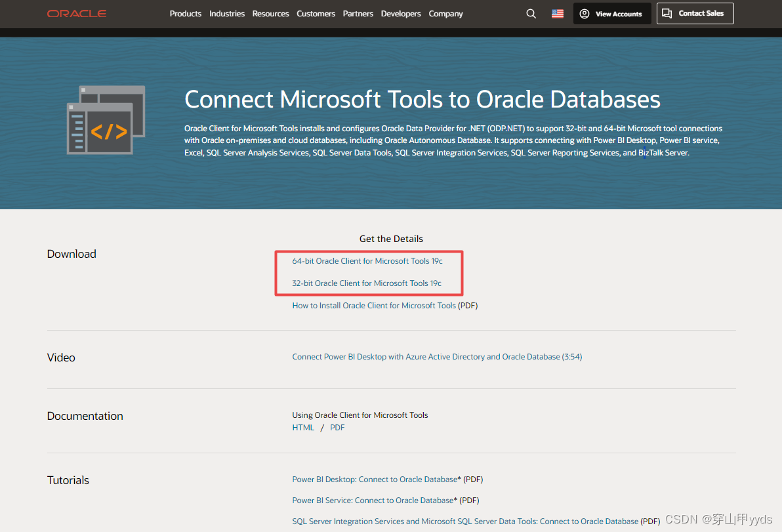Viewport: 782px width, 532px height.
Task: Click the Download section heading
Action: coord(72,254)
